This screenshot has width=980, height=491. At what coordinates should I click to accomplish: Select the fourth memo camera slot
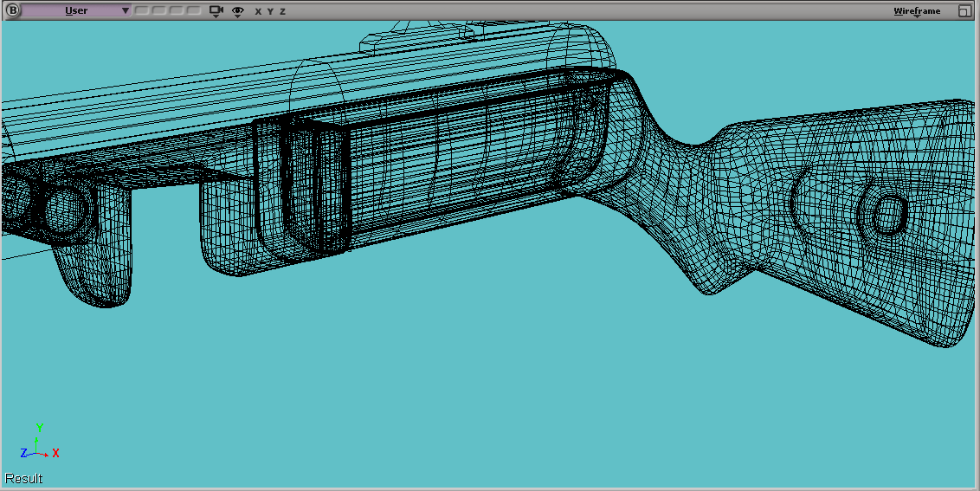click(x=193, y=10)
